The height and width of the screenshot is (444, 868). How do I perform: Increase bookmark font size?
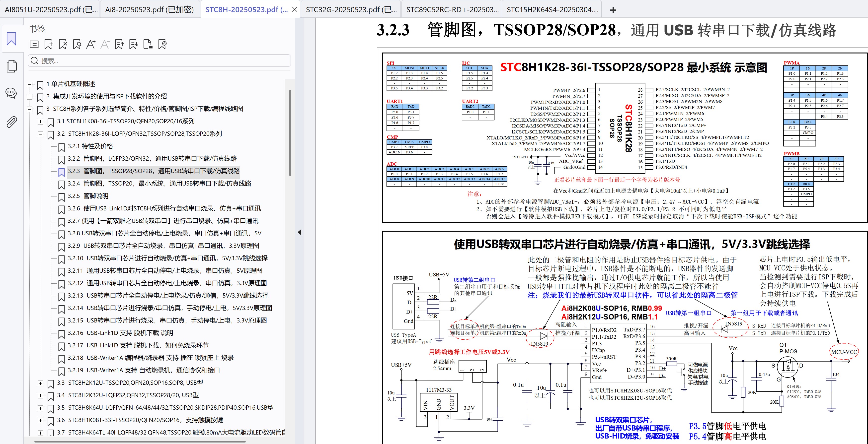(x=91, y=44)
